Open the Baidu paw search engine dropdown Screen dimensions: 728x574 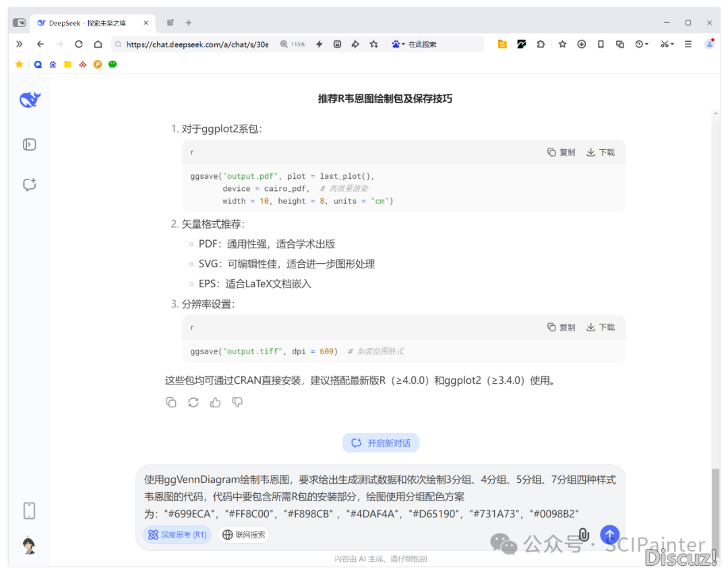pos(398,44)
